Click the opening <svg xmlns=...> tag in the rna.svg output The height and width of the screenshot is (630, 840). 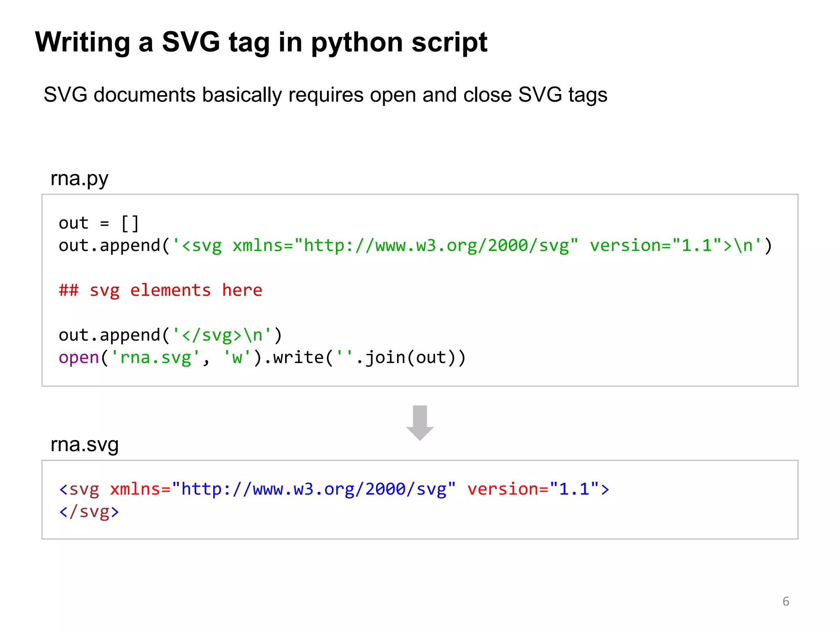pyautogui.click(x=334, y=489)
